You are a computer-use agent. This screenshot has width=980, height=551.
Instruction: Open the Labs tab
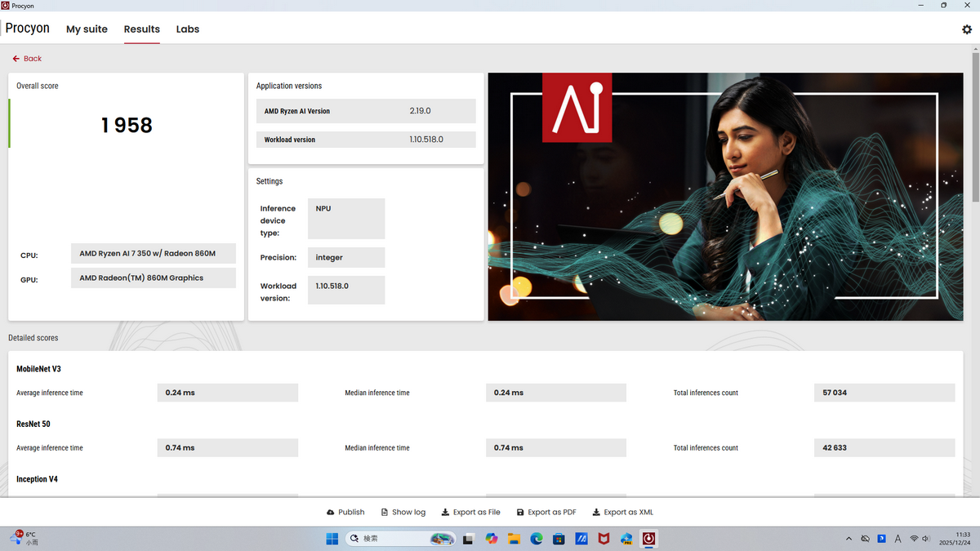click(x=188, y=29)
